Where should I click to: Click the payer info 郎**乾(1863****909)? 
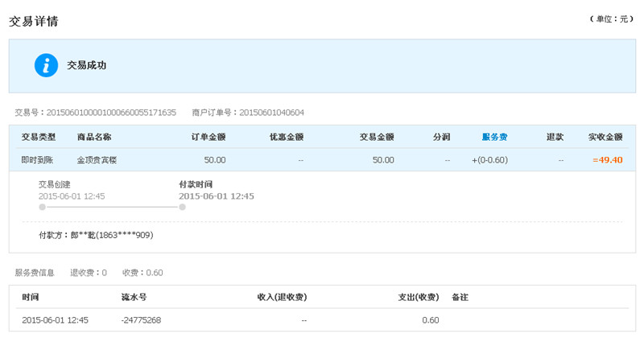[x=112, y=235]
